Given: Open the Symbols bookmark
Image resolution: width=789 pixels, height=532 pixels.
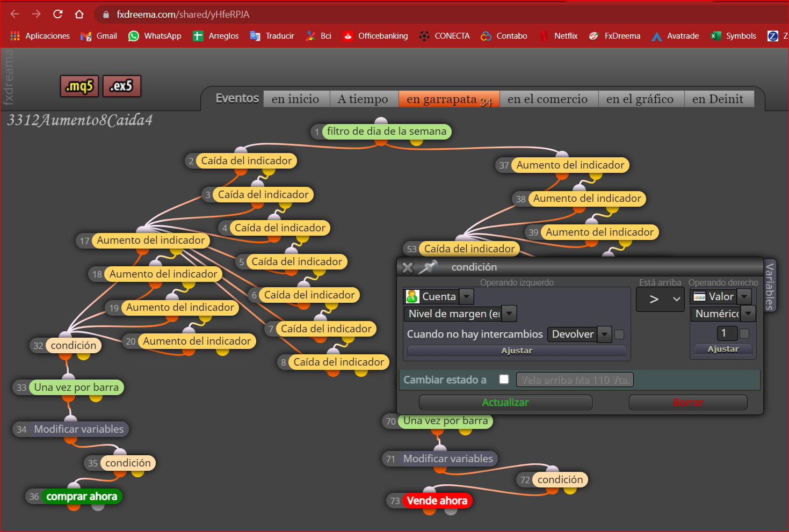Looking at the screenshot, I should pyautogui.click(x=733, y=36).
